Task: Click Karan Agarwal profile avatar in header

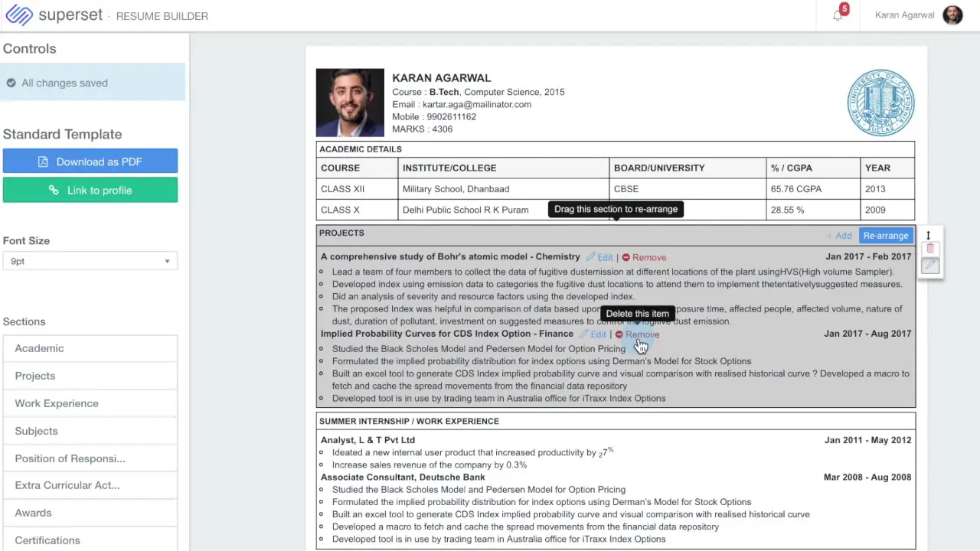Action: pos(952,15)
